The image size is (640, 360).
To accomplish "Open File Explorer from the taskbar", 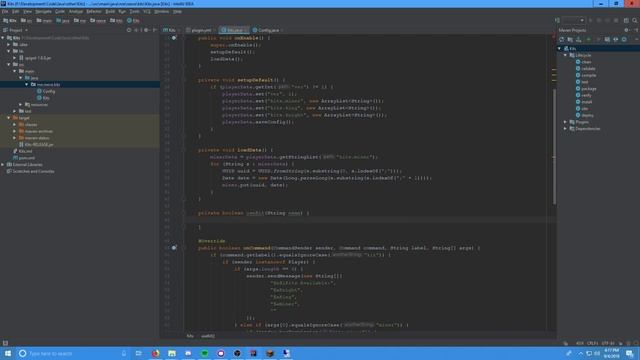I will coord(172,353).
